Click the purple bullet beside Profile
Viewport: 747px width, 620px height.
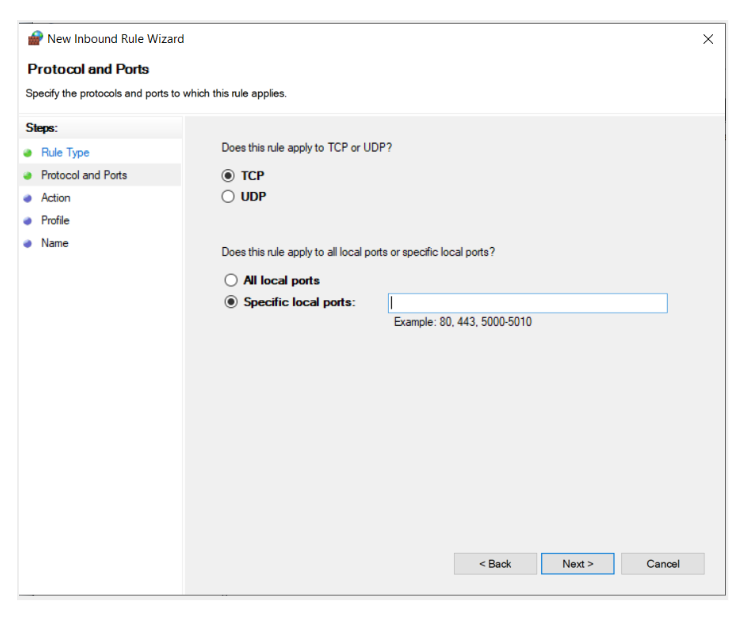(28, 221)
